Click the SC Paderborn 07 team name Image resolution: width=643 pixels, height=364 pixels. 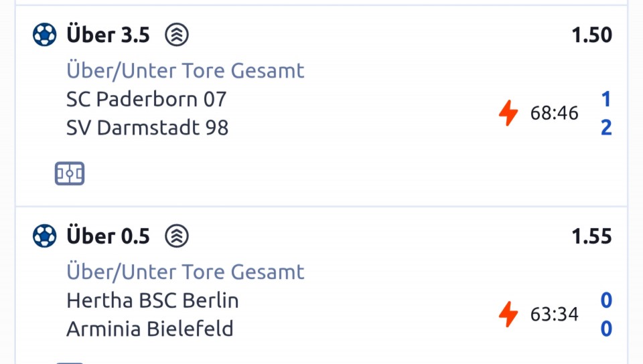(x=147, y=99)
